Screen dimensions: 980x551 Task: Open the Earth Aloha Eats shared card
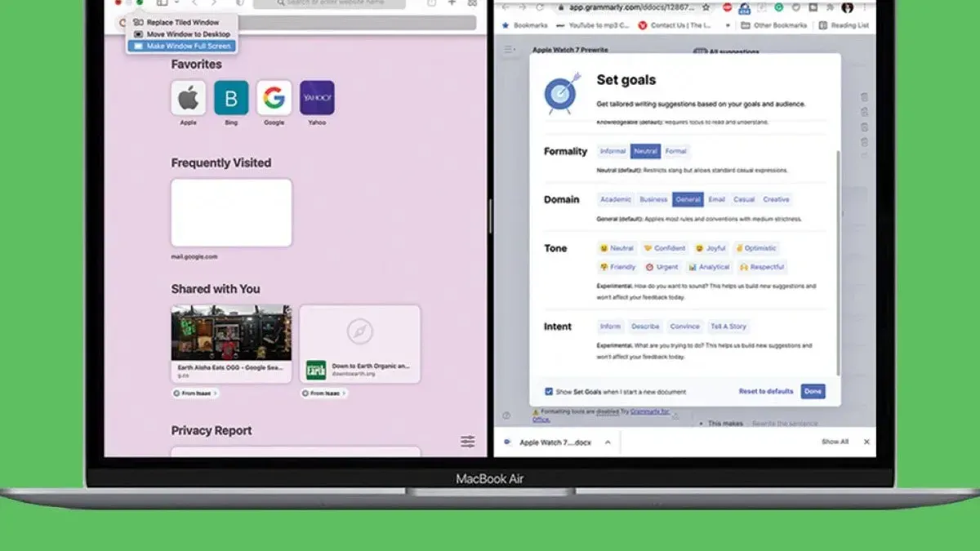click(x=231, y=344)
